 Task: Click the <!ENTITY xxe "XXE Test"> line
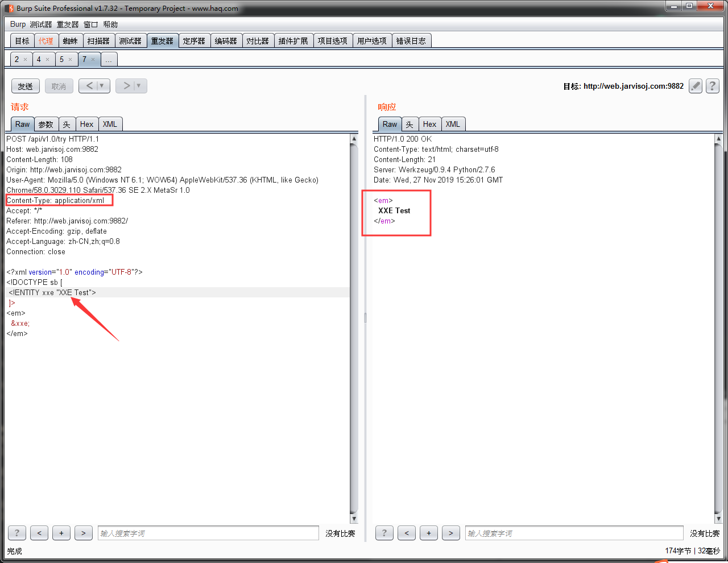(x=52, y=292)
